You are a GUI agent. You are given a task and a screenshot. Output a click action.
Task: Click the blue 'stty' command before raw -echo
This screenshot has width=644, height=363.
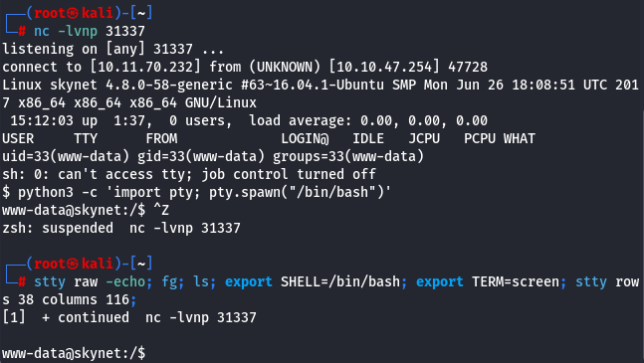(x=50, y=281)
